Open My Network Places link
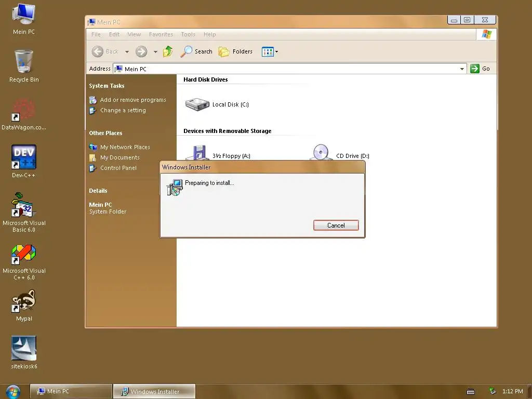The height and width of the screenshot is (399, 532). click(125, 147)
